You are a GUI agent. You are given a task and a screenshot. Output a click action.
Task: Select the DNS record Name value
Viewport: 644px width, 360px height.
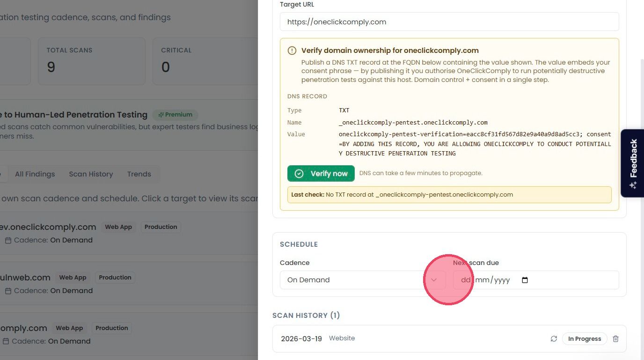click(413, 123)
